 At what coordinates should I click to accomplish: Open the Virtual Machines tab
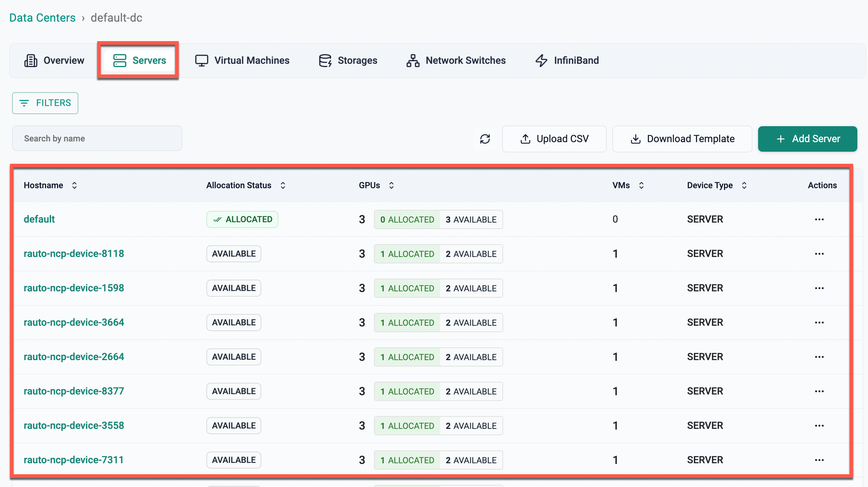242,61
